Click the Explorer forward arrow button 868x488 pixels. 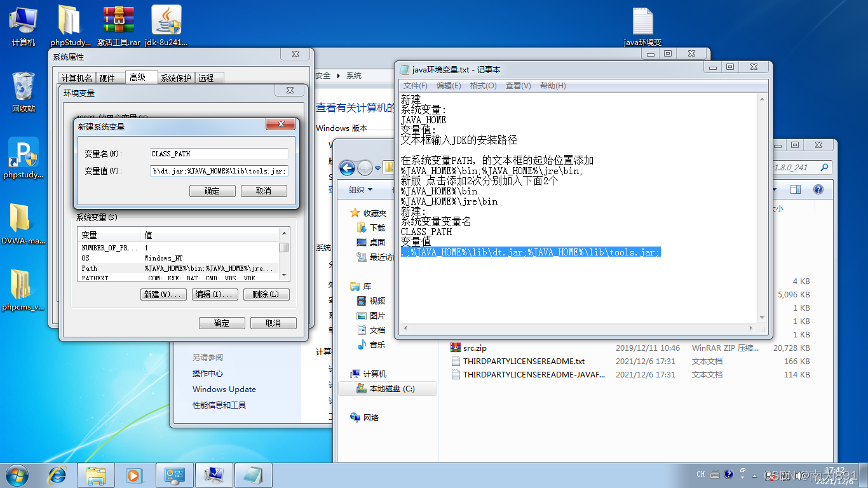(x=365, y=168)
